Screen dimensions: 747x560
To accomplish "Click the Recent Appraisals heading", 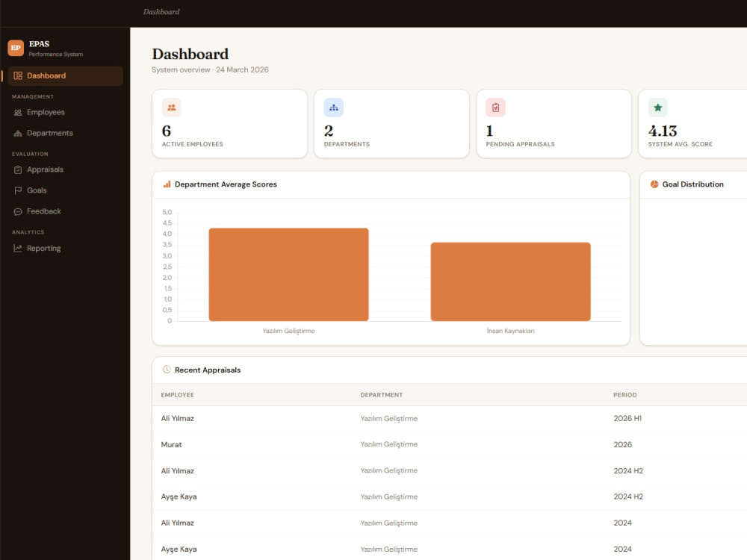I will pyautogui.click(x=208, y=370).
